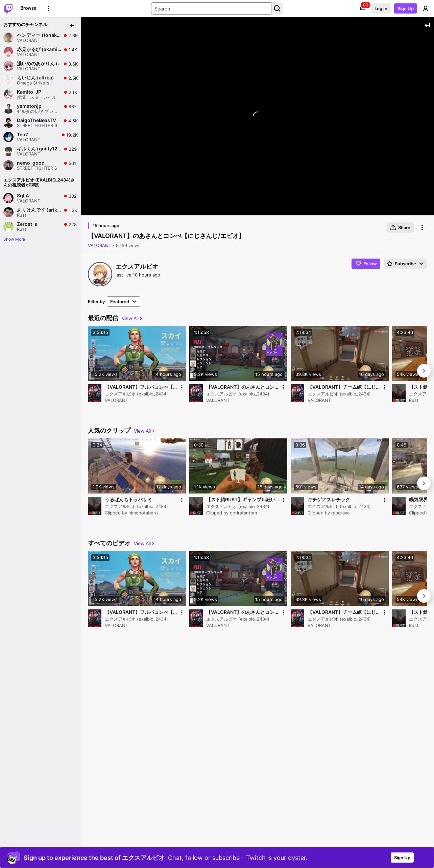Viewport: 434px width, 868px height.
Task: Expand the Subscribe dropdown button
Action: (405, 264)
